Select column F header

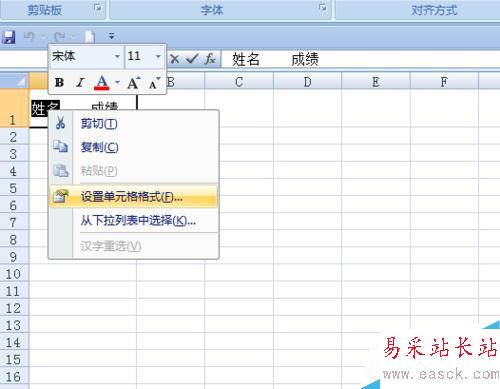pos(444,82)
